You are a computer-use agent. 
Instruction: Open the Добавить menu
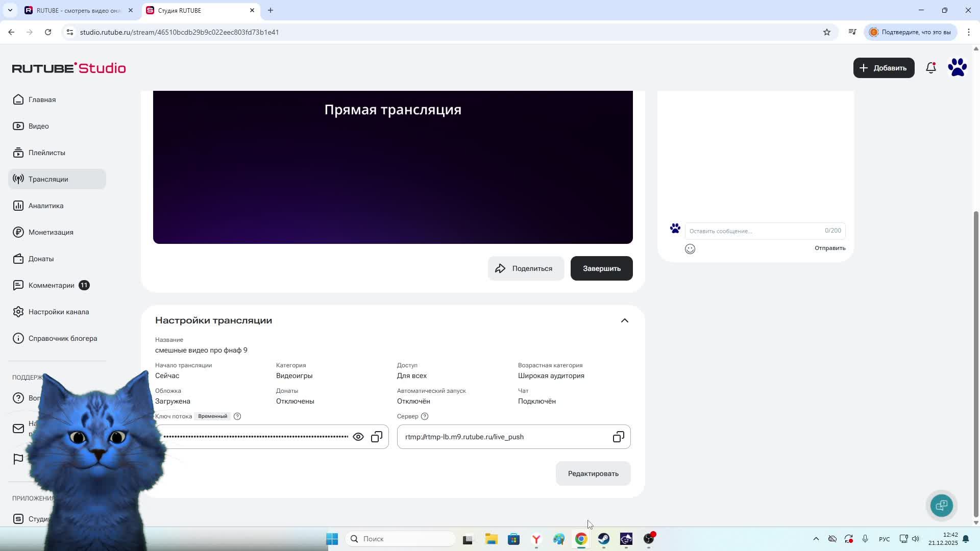coord(884,68)
